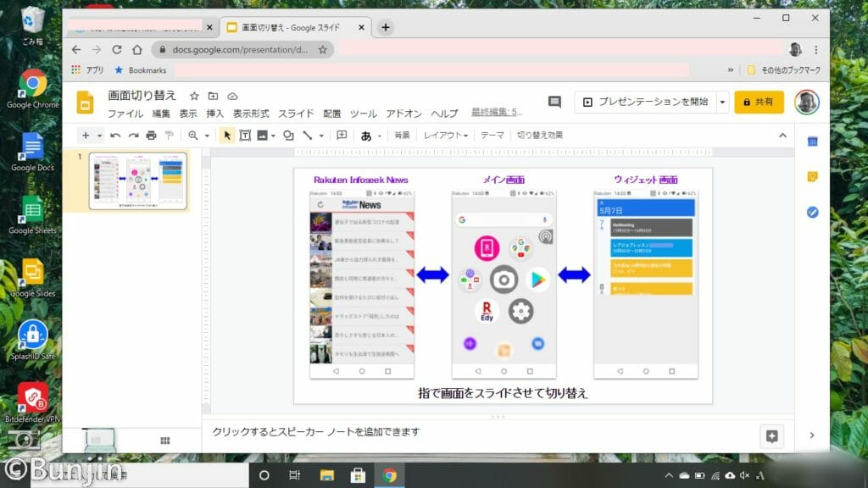Open Google Calendar side panel
868x488 pixels.
[812, 141]
